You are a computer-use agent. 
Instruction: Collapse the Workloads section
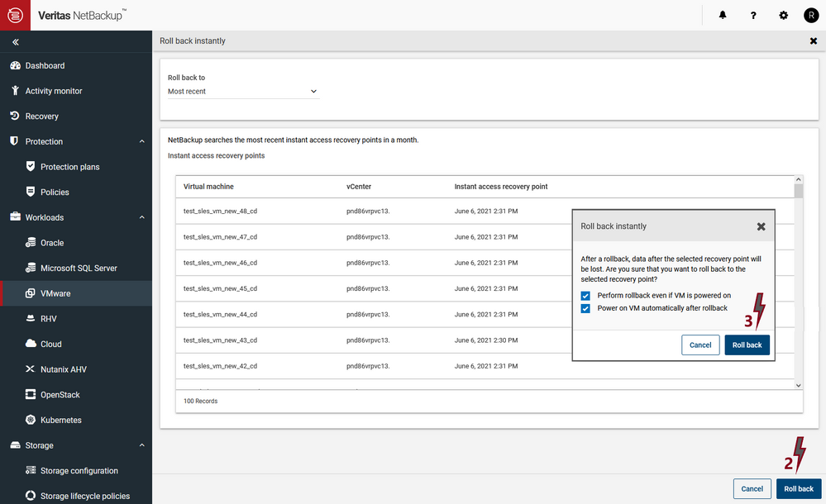(141, 218)
